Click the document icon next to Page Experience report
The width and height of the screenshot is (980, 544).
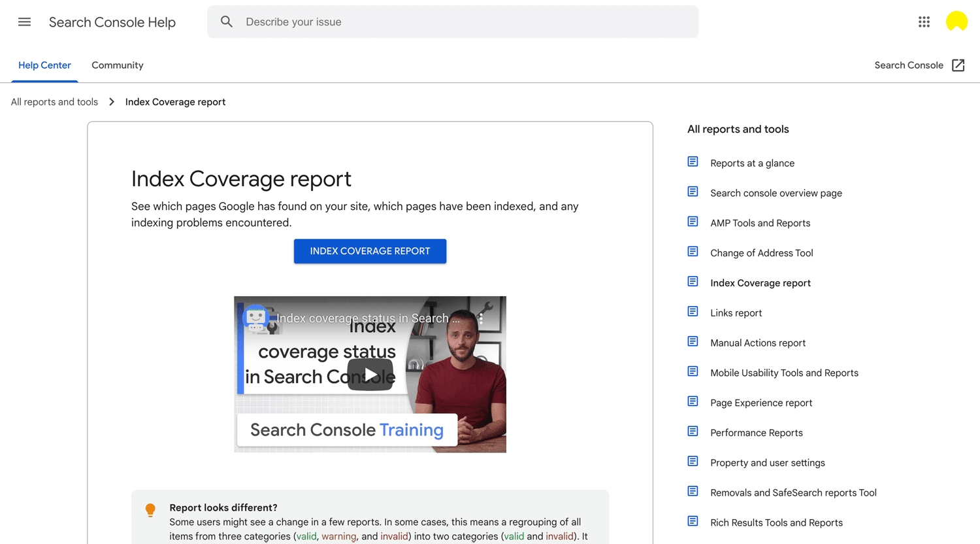pos(693,402)
